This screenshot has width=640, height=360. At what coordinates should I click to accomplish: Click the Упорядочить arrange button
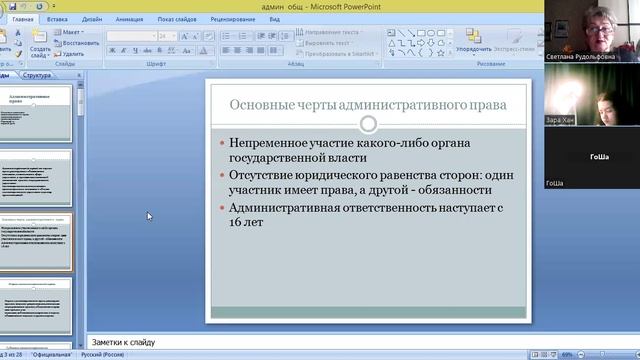coord(473,41)
